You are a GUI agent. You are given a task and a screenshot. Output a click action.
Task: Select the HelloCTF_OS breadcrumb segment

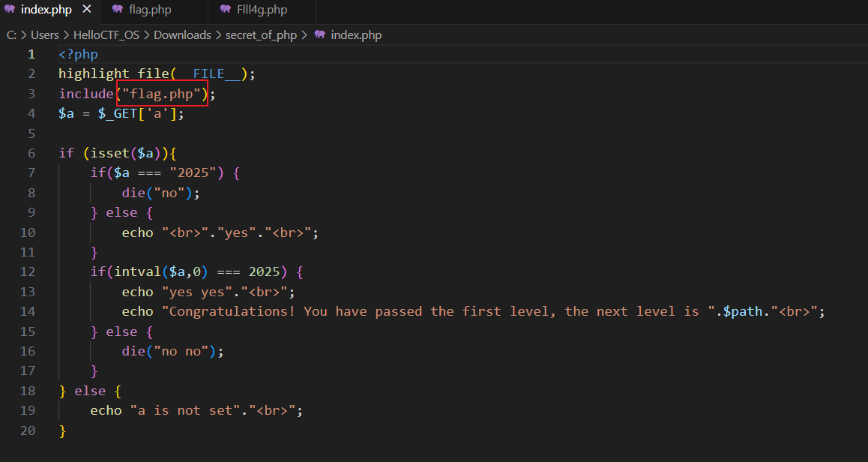point(106,35)
